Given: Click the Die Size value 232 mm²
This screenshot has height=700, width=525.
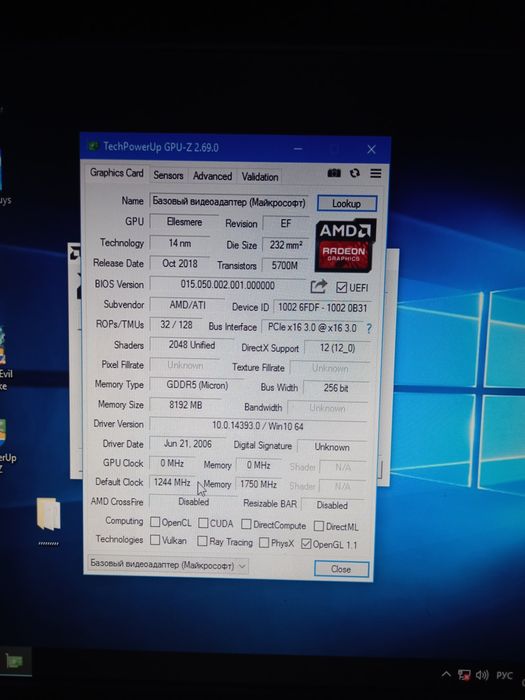Looking at the screenshot, I should (x=286, y=245).
